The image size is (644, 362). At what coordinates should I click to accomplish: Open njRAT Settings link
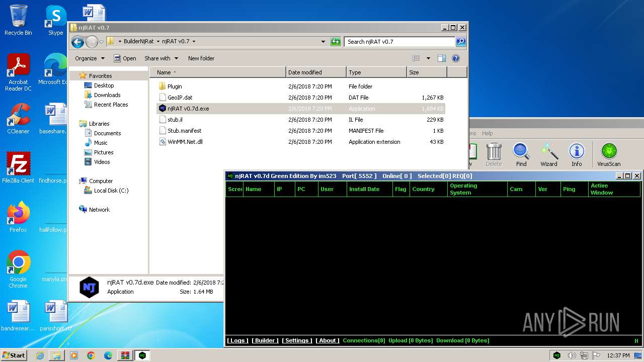pos(297,341)
